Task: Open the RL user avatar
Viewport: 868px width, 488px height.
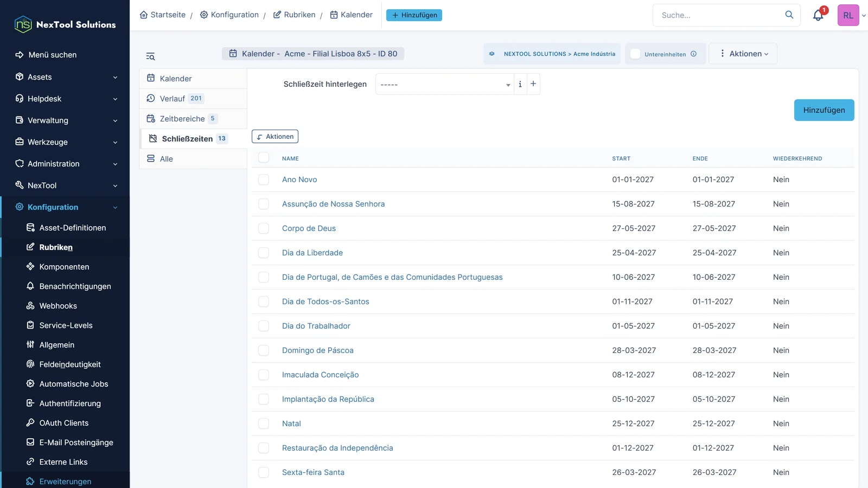Action: [x=848, y=15]
